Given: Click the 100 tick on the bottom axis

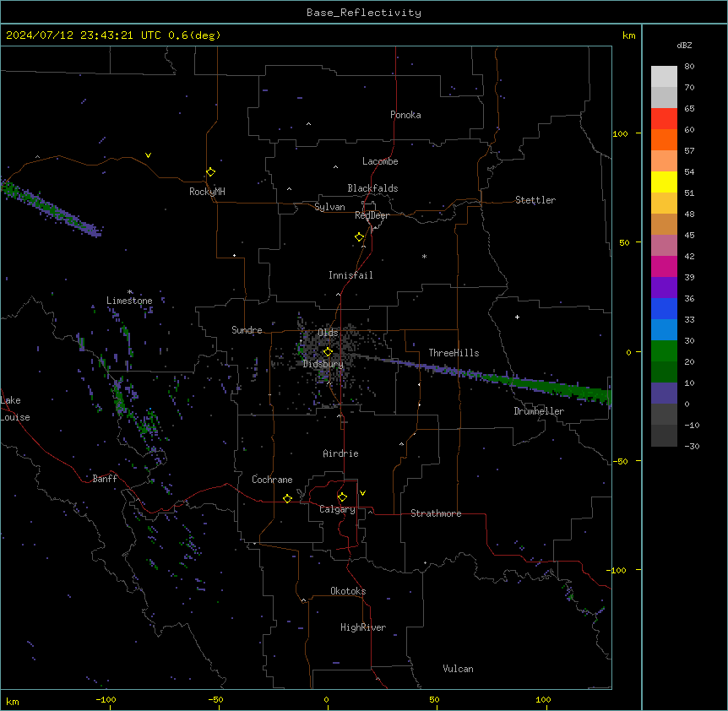Looking at the screenshot, I should tap(543, 699).
